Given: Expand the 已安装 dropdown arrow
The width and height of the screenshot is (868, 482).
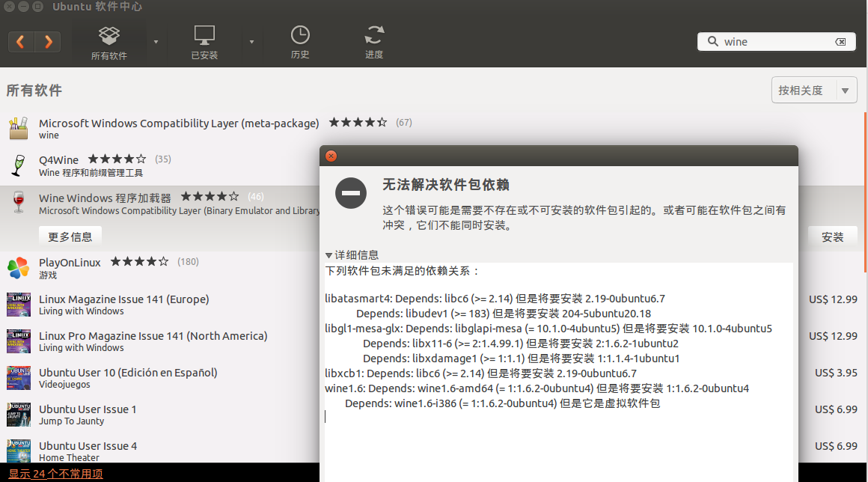Looking at the screenshot, I should pyautogui.click(x=252, y=42).
